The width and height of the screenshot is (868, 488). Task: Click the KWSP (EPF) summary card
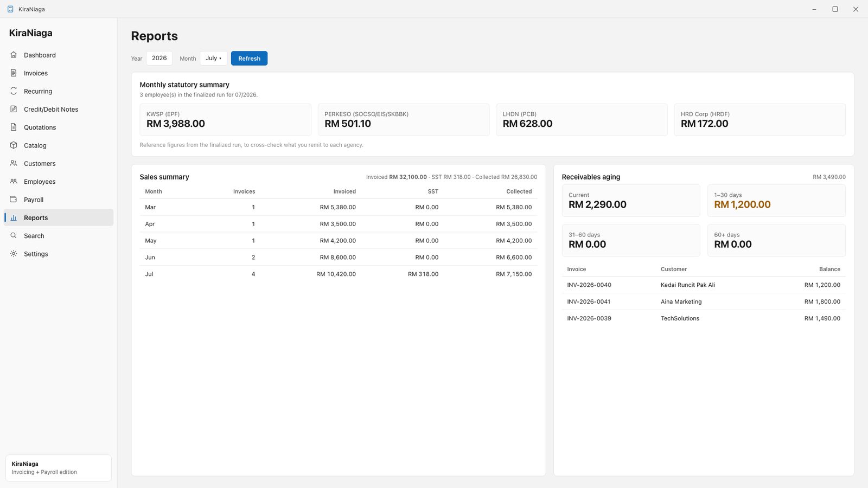click(x=225, y=120)
